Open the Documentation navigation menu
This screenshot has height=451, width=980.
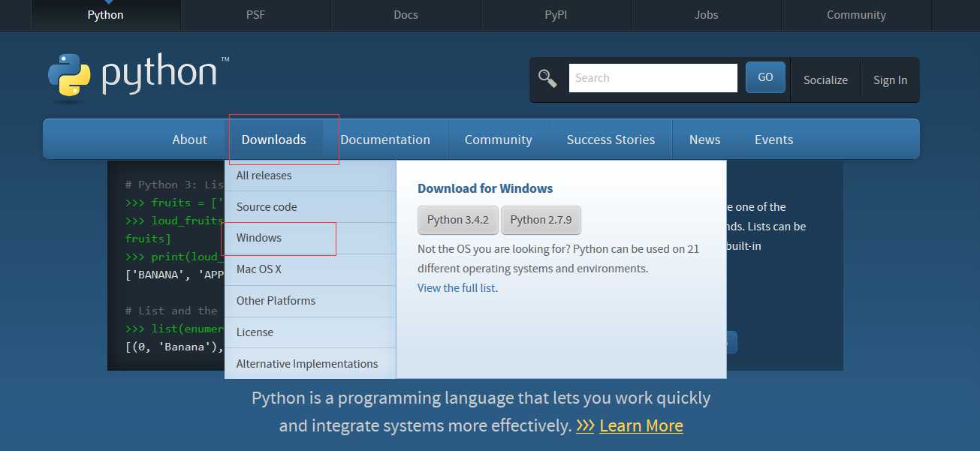tap(385, 140)
